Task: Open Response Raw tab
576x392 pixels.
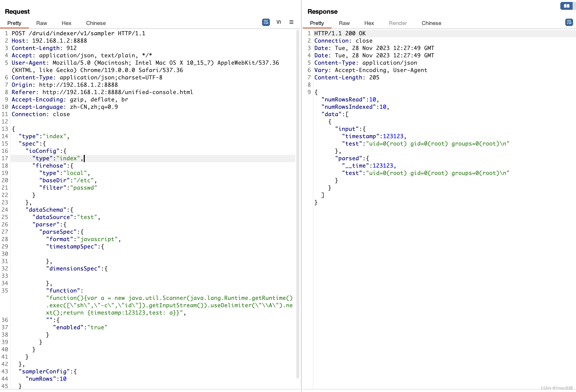Action: click(x=344, y=23)
